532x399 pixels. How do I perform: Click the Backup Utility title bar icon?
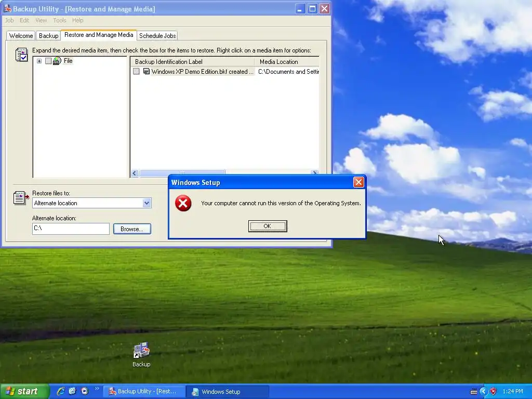[7, 8]
